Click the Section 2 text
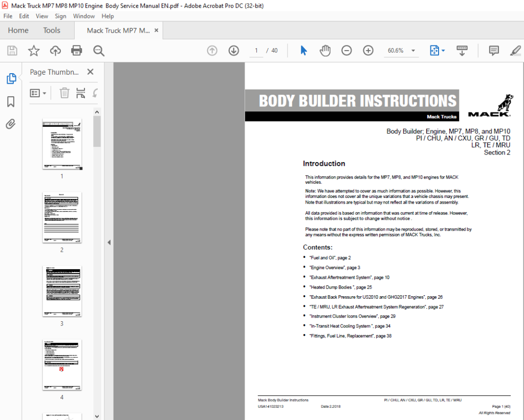Screen dimensions: 524x420 [497, 152]
